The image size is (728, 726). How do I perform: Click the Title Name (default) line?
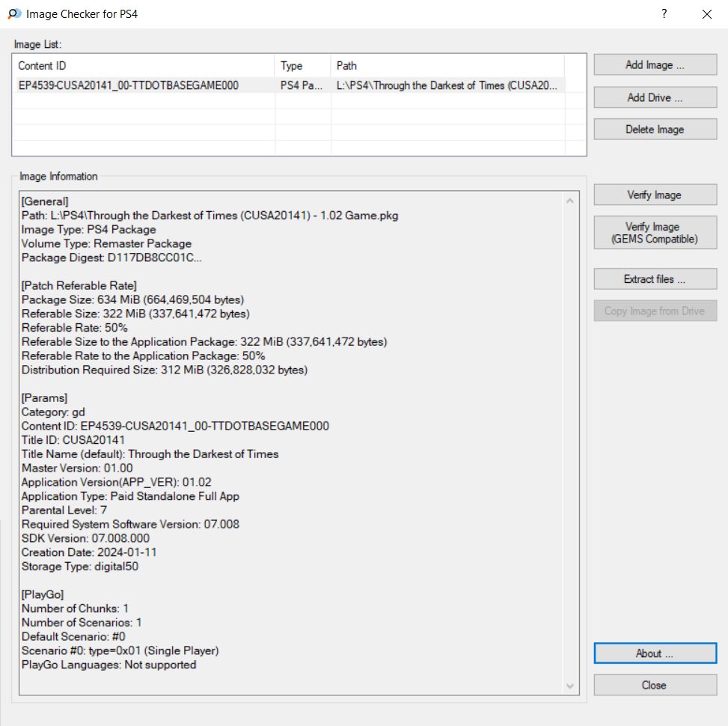(150, 454)
